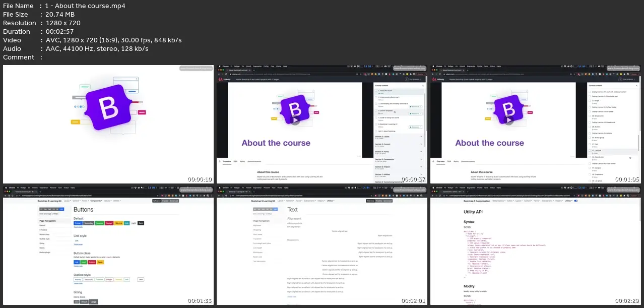This screenshot has height=308, width=644.
Task: Expand Section 4: Forms
Action: click(399, 153)
